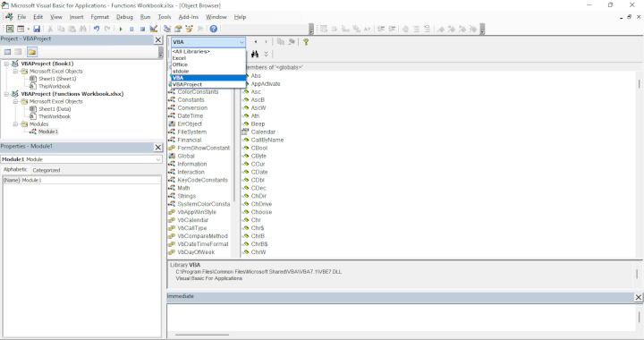Screen dimensions: 644x340
Task: Collapse the VBAProject (Book1) tree node
Action: 6,64
